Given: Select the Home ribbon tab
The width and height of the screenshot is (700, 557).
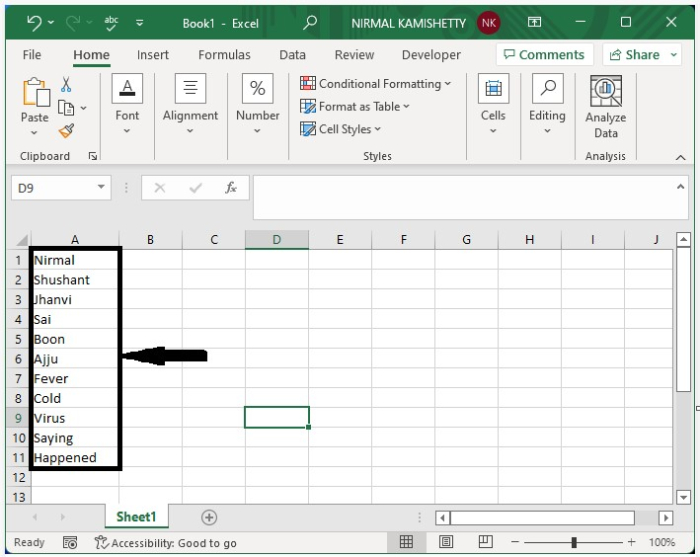Looking at the screenshot, I should tap(92, 55).
